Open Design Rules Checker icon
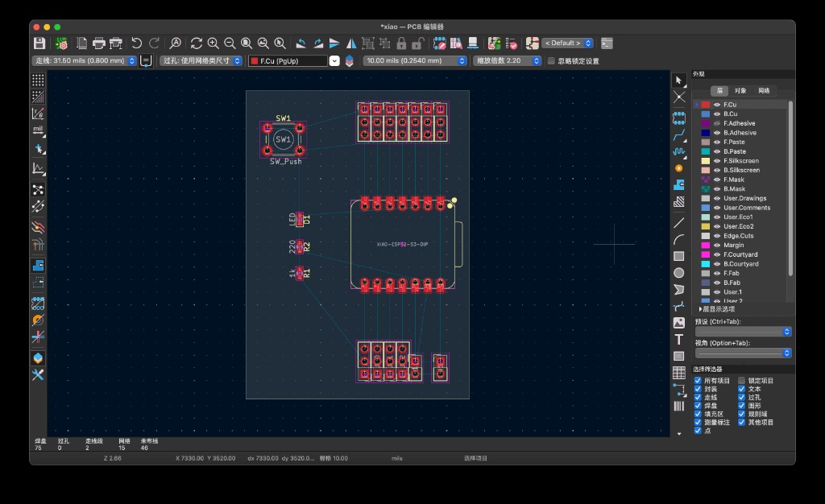 [511, 43]
